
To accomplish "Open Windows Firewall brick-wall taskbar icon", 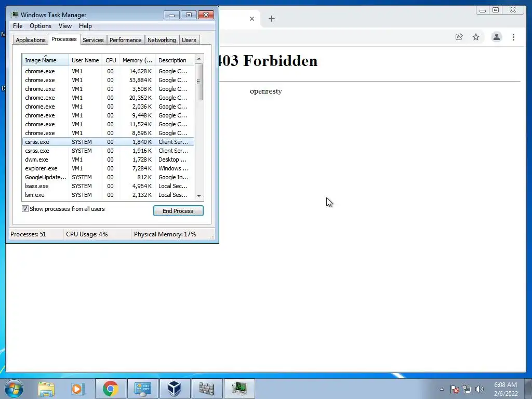I will tap(207, 389).
